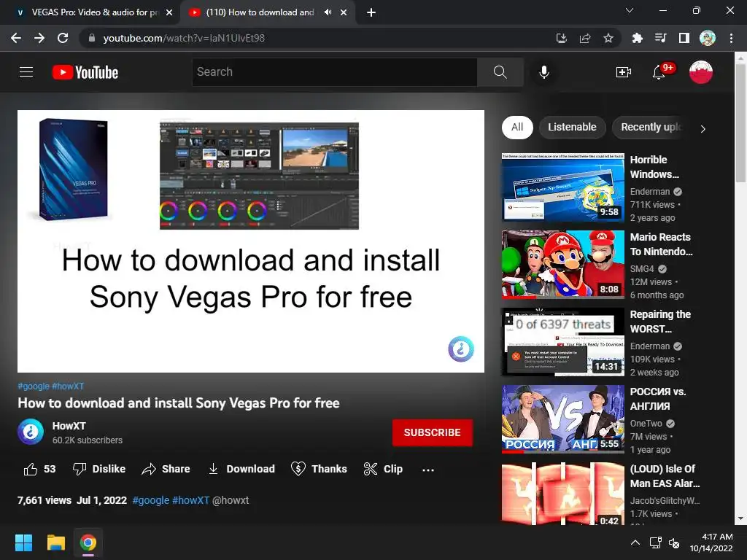Select the Listenable filter chip
Screen dimensions: 747x560
coord(572,127)
